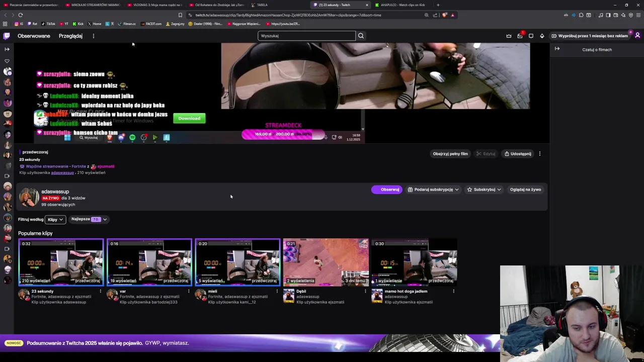Open whispers chat bubble icon
The height and width of the screenshot is (362, 644).
coord(531,36)
